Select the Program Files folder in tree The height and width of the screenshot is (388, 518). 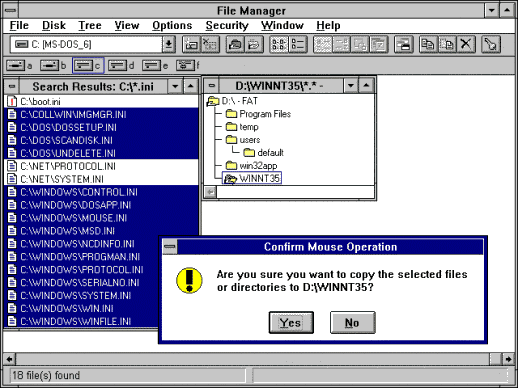[258, 114]
